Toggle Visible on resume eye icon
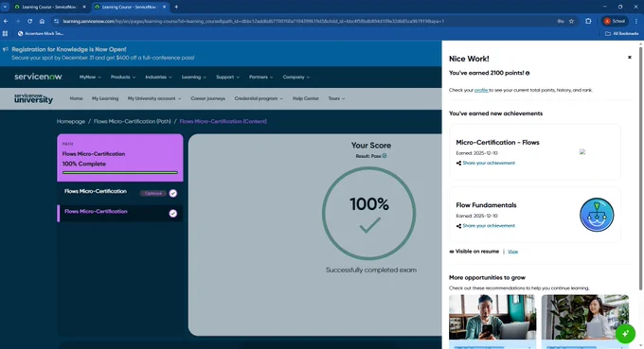Screen dimensions: 644x349 [452, 252]
